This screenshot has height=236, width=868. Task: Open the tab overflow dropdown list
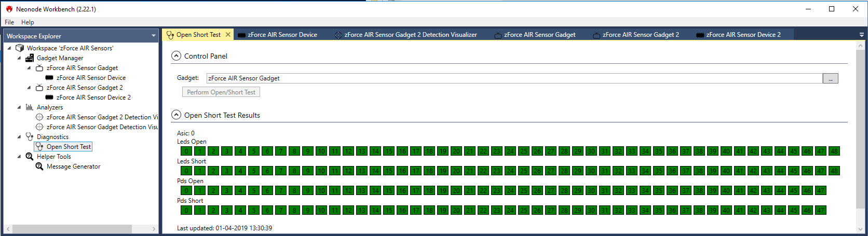click(x=862, y=35)
